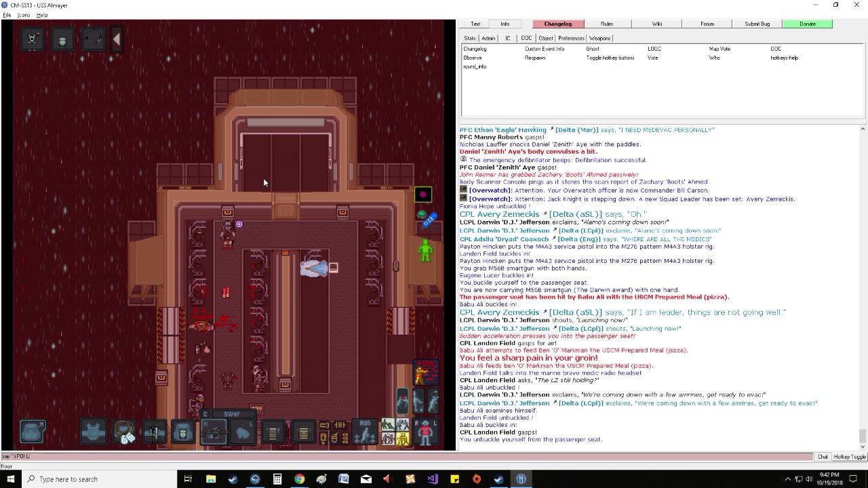Click the firing mode icon above the stance buttons
Image resolution: width=868 pixels, height=488 pixels.
click(x=425, y=372)
